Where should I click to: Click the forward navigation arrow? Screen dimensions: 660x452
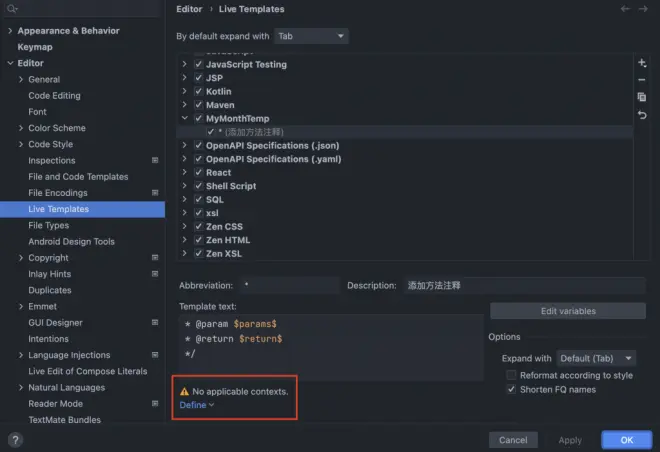pyautogui.click(x=643, y=9)
